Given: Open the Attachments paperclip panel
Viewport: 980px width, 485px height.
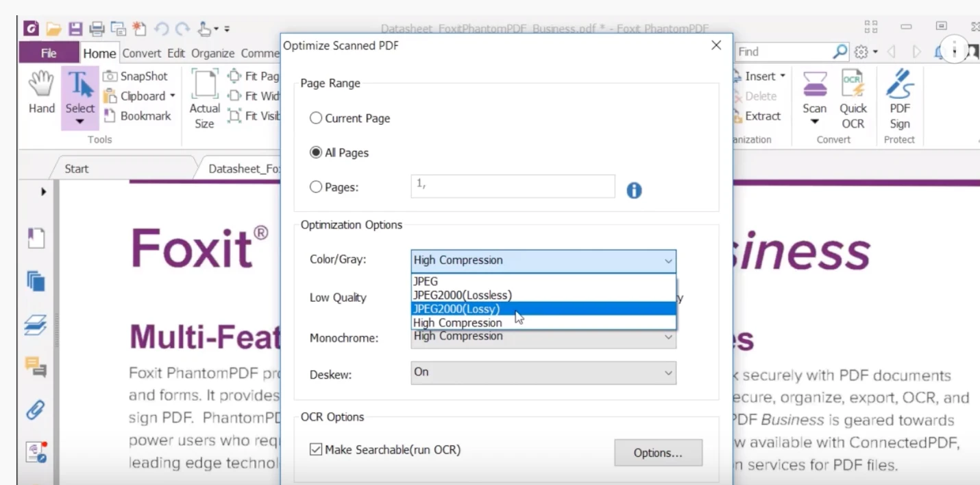Looking at the screenshot, I should pyautogui.click(x=36, y=410).
